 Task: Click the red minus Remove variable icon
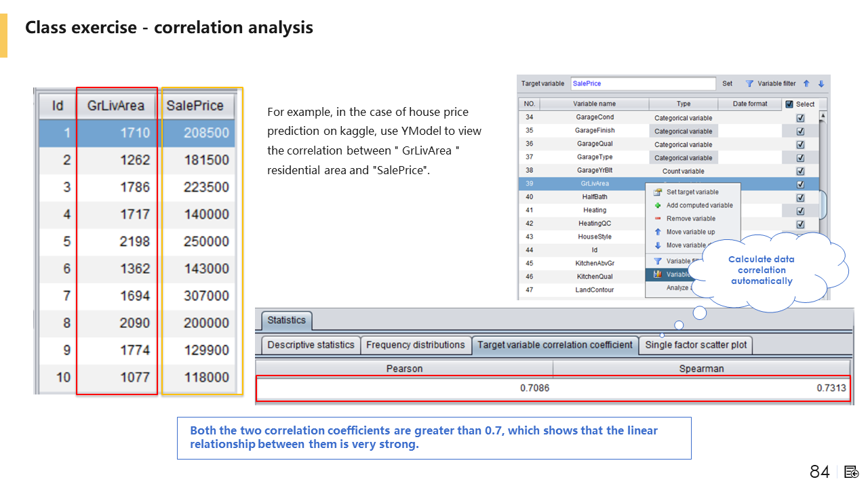pyautogui.click(x=657, y=218)
